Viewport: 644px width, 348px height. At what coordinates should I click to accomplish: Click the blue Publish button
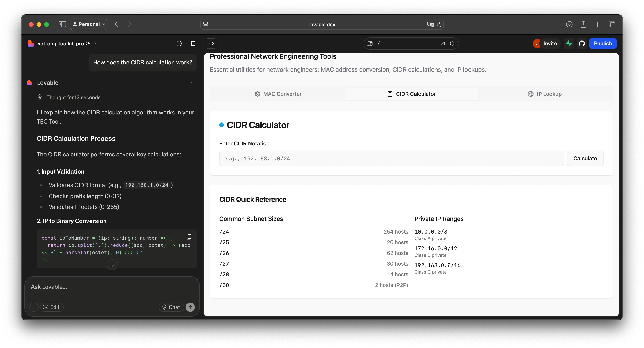602,43
